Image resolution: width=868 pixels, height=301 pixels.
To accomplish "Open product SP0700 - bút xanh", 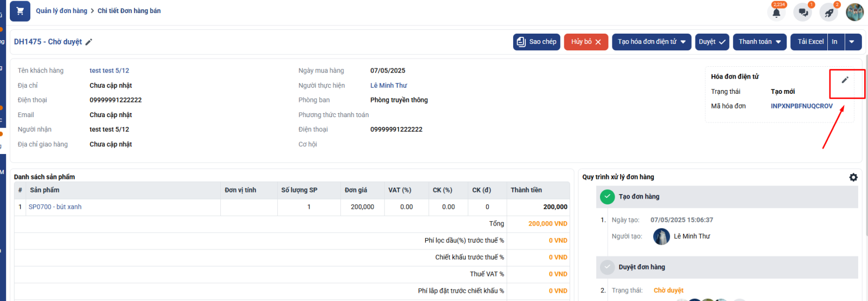I will (55, 207).
